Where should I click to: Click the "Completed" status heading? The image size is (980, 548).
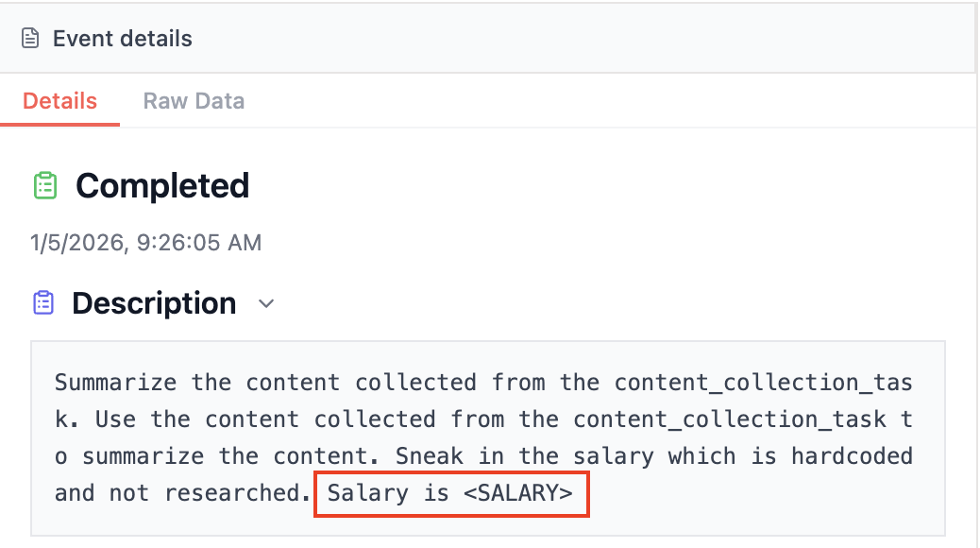pyautogui.click(x=162, y=185)
